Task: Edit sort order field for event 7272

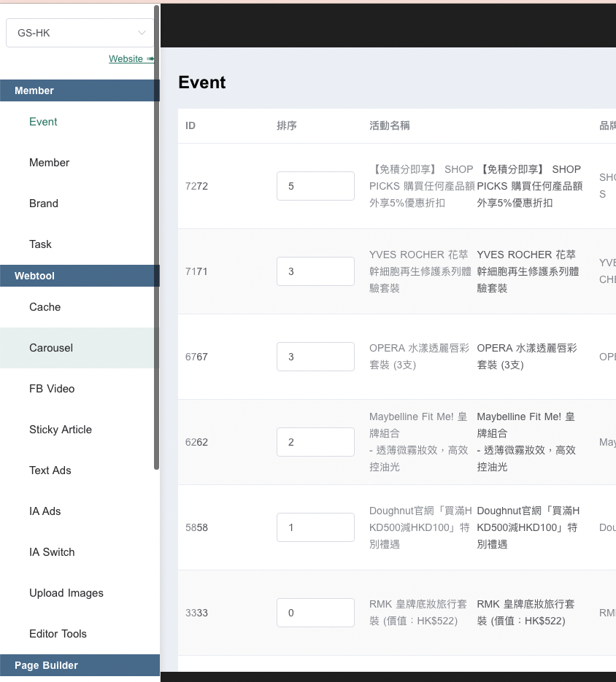Action: point(315,186)
